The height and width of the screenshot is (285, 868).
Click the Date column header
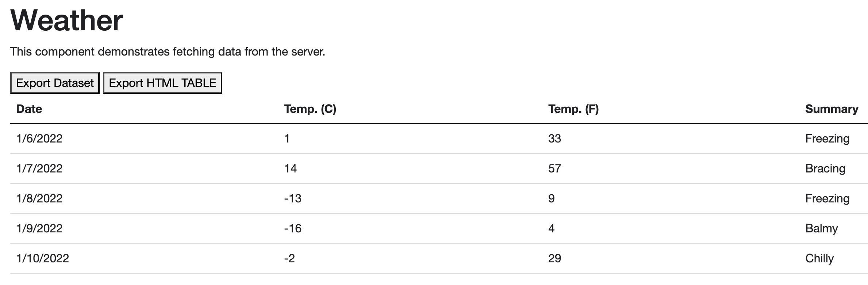[29, 109]
